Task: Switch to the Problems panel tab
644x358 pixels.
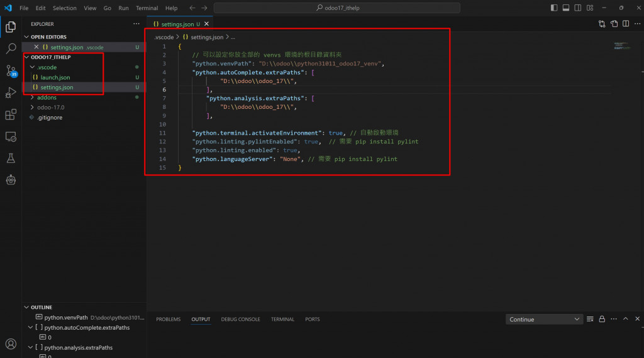Action: [x=169, y=319]
